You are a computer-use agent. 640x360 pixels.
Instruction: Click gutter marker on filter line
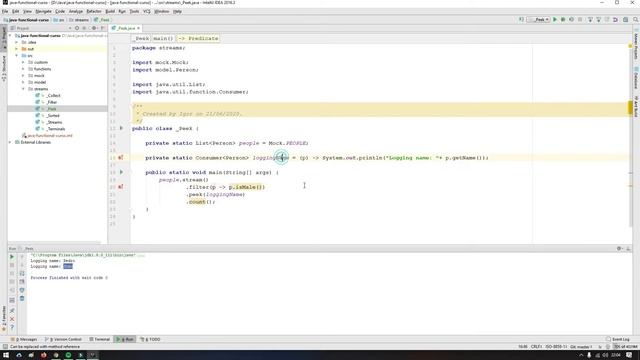point(120,187)
